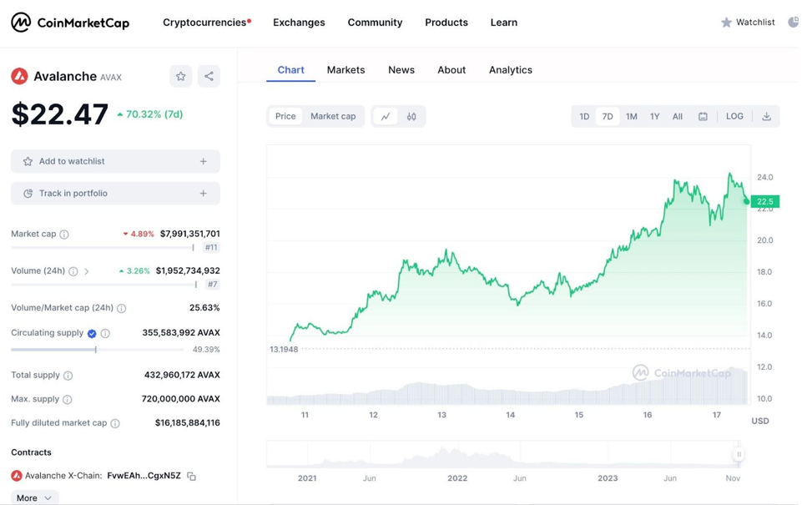Open Watchlist in the top bar
812x505 pixels.
pos(749,23)
